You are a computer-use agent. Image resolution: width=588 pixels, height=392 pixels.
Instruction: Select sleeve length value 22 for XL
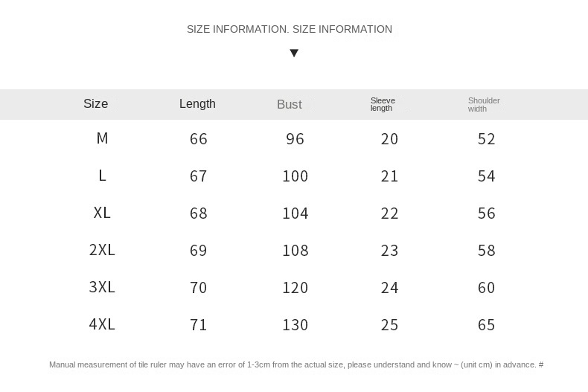pos(390,213)
